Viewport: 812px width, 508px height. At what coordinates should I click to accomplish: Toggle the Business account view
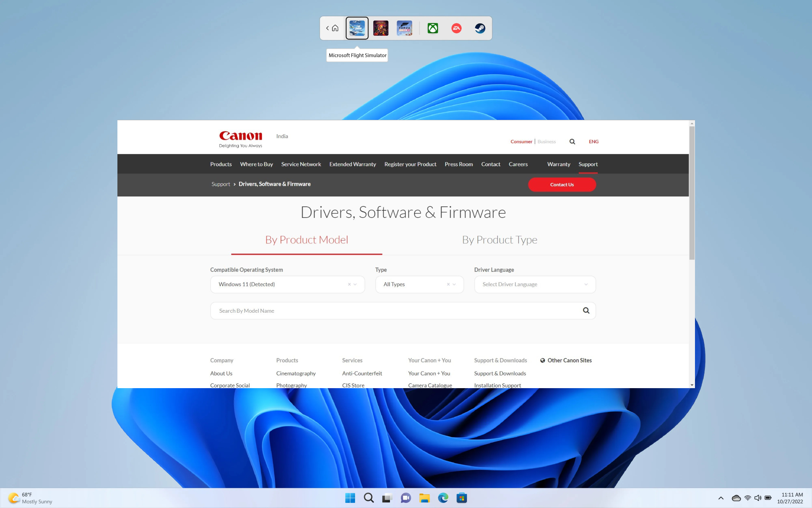[x=546, y=141]
